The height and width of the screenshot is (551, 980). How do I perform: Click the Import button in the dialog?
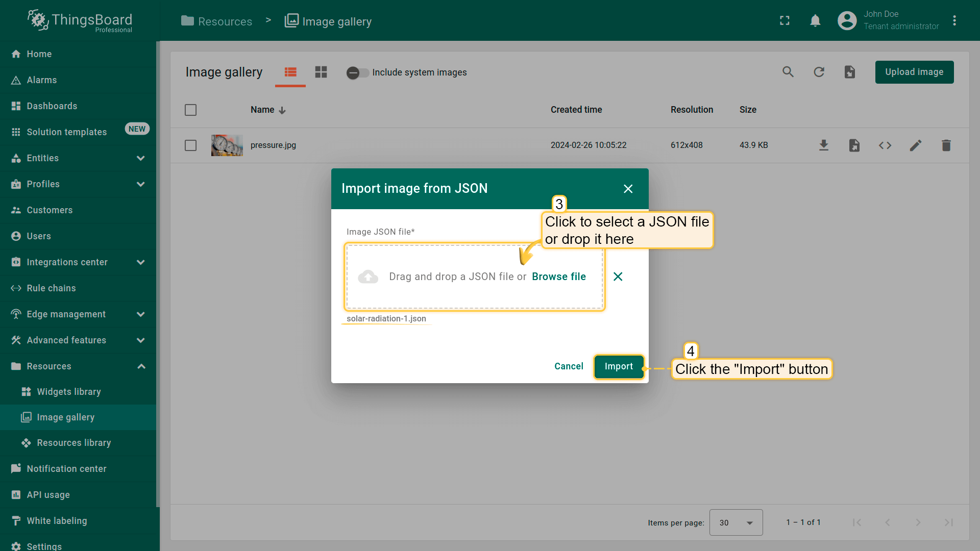[618, 366]
